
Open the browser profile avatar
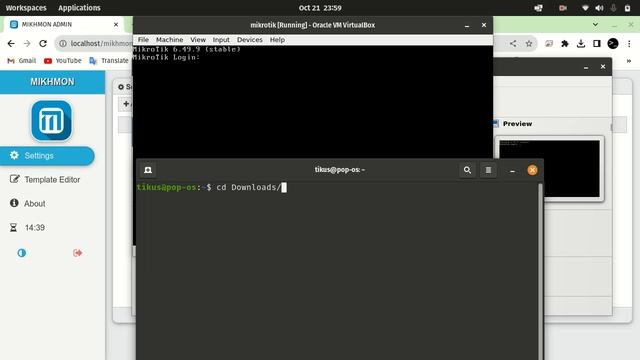point(613,43)
